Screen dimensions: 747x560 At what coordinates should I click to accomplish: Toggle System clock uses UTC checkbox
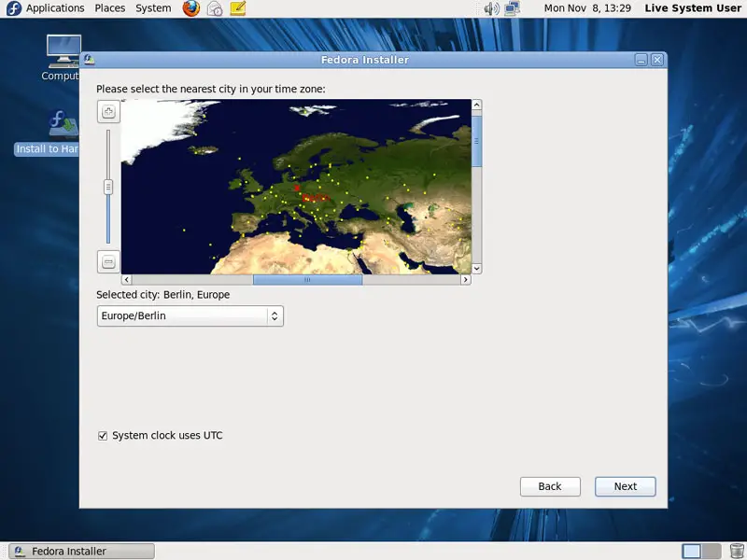pos(103,436)
